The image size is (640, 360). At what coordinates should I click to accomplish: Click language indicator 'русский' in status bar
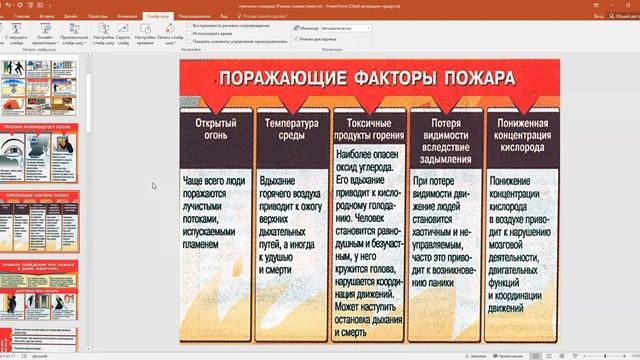tap(40, 356)
